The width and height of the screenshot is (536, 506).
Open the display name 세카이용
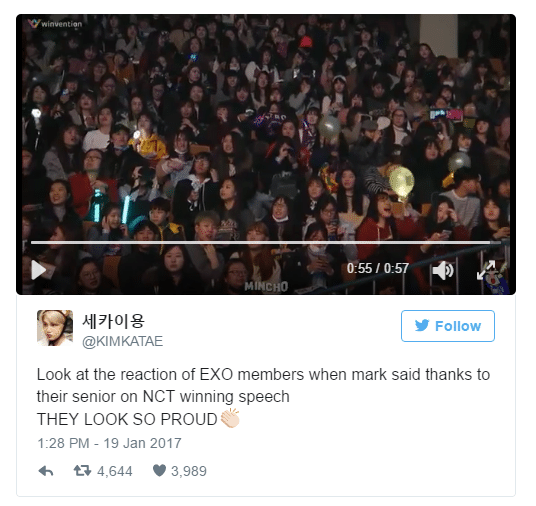[x=113, y=321]
